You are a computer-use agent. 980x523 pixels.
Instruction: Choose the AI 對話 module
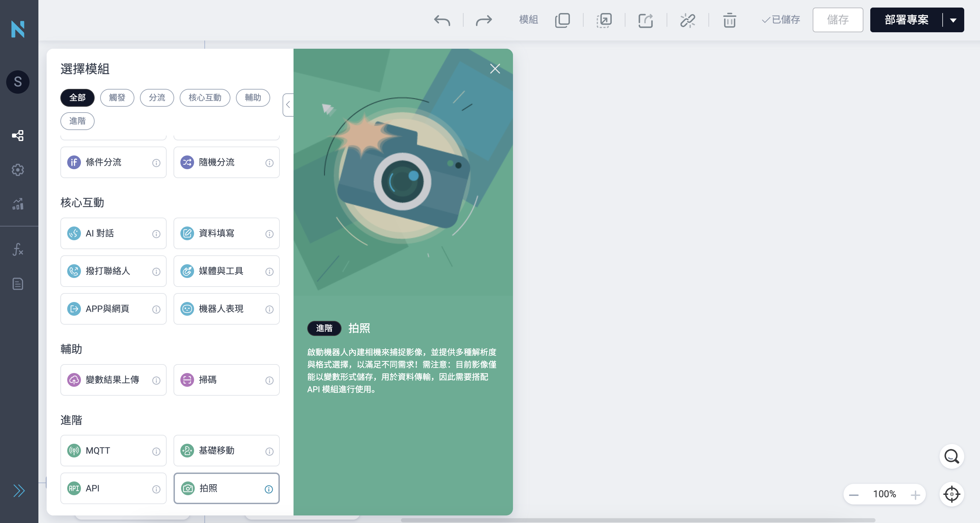click(x=113, y=233)
